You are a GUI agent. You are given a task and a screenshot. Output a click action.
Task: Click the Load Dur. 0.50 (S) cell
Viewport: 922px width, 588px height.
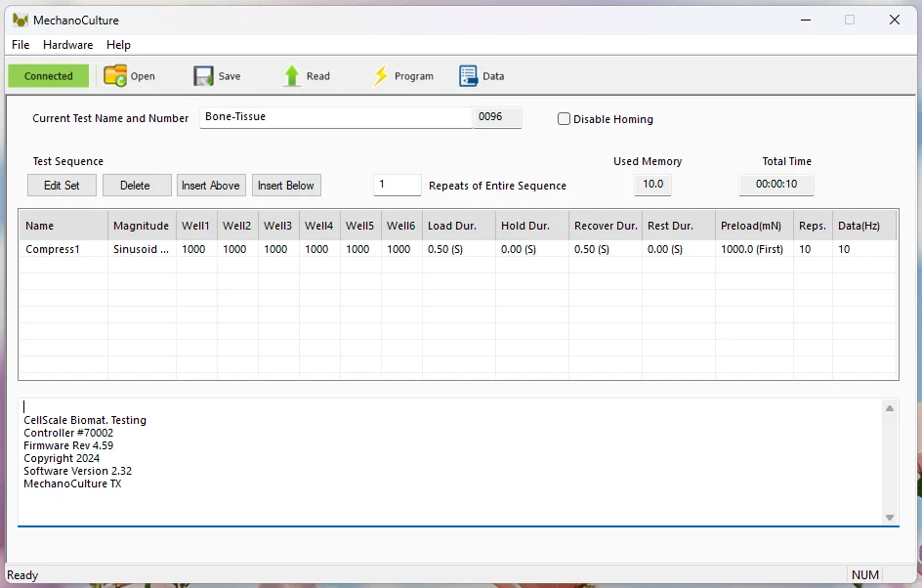click(459, 249)
